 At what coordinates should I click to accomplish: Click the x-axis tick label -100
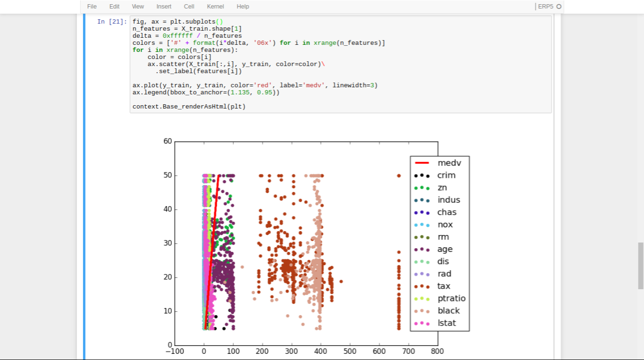pyautogui.click(x=174, y=352)
